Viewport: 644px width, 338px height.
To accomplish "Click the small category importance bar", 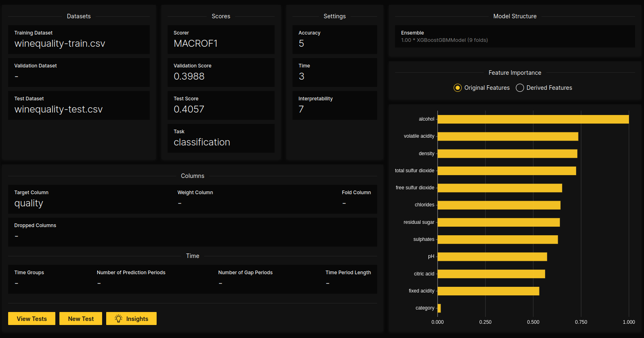I will 439,308.
